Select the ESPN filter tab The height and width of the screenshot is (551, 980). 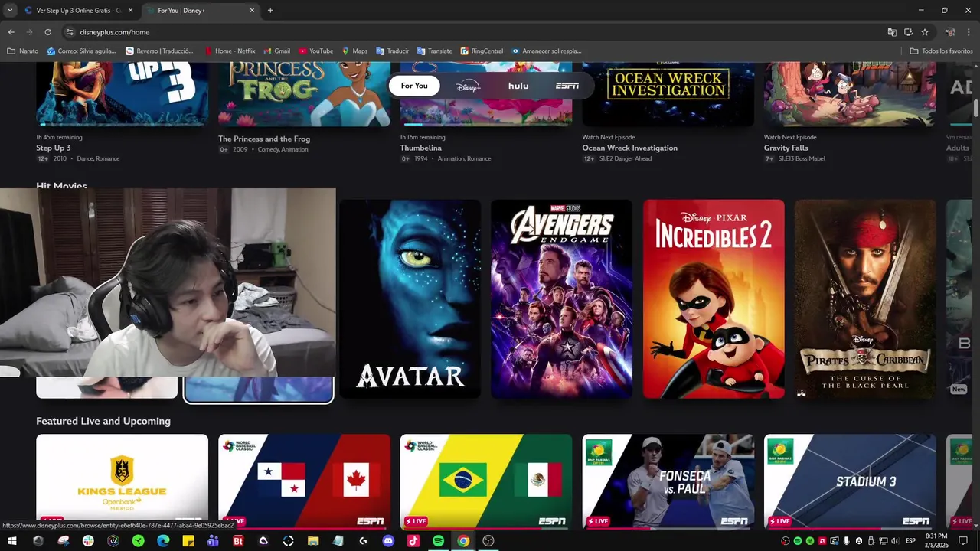coord(567,86)
